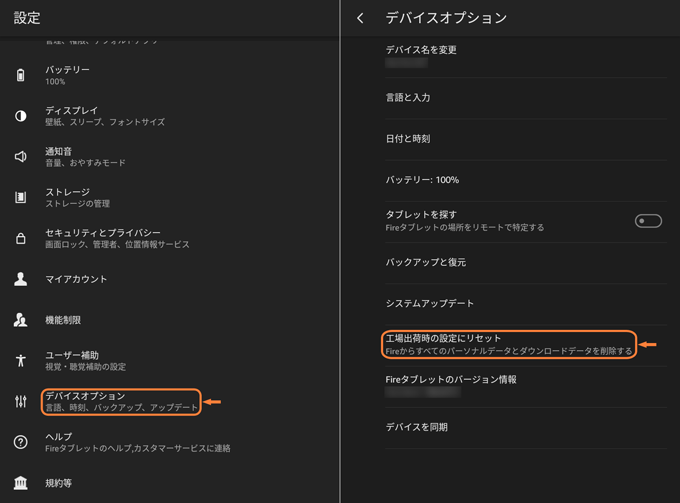Tap the accessibility figure icon
The image size is (680, 503).
(x=20, y=360)
